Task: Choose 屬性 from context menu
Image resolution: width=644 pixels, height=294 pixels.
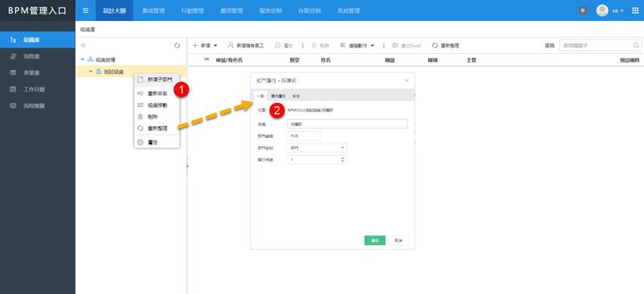Action: coord(157,142)
